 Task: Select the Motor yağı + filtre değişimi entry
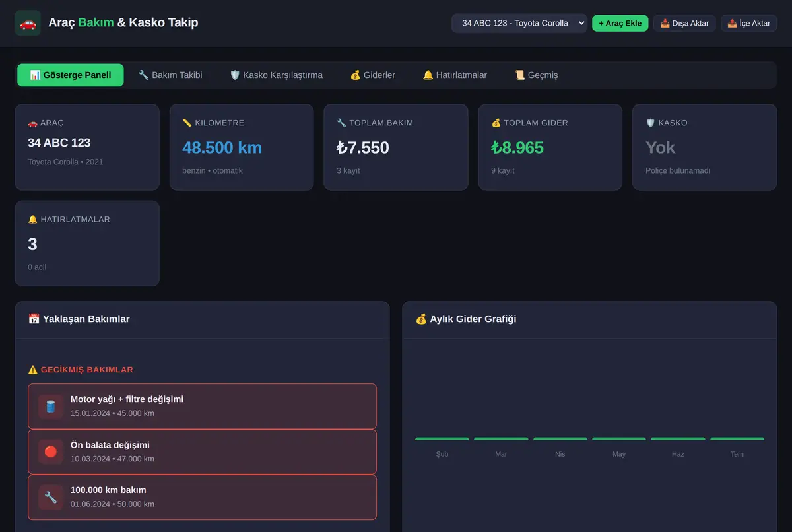point(202,407)
